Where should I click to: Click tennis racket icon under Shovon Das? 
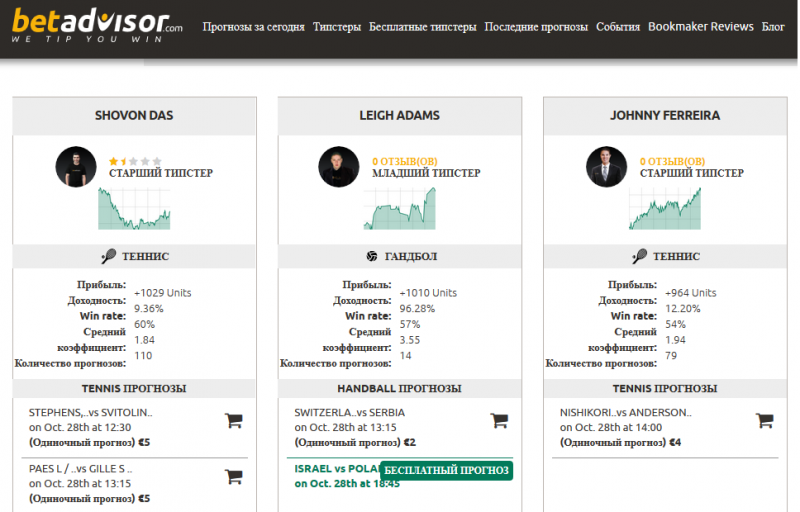coord(108,256)
